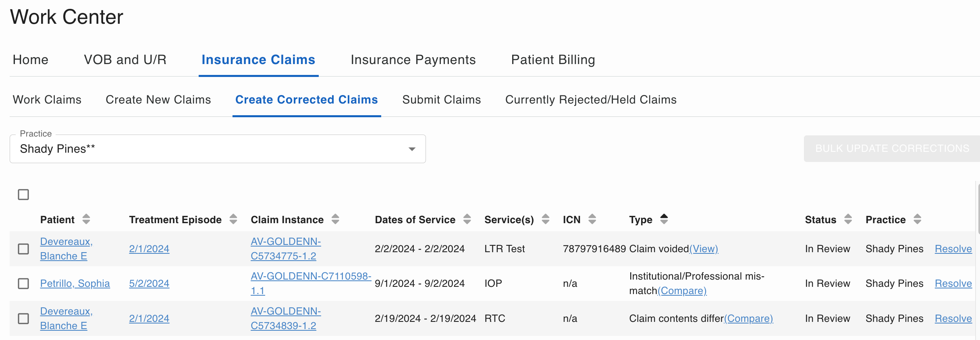This screenshot has width=980, height=340.
Task: Go to the Submit Claims tab
Action: pos(442,100)
